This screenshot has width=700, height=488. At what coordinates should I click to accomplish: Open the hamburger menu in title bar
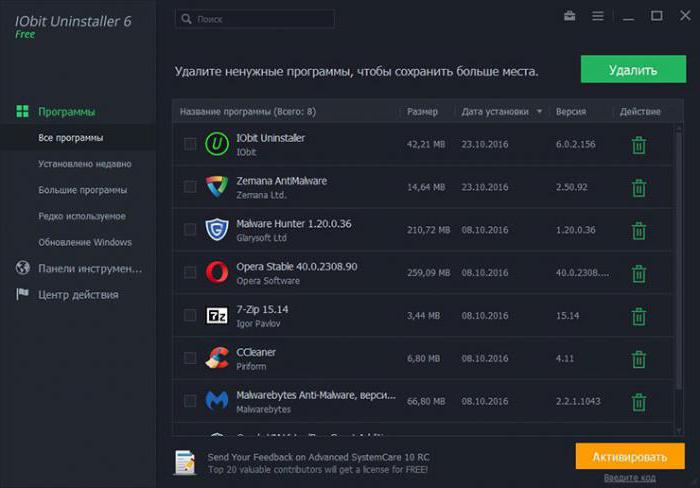tap(598, 16)
